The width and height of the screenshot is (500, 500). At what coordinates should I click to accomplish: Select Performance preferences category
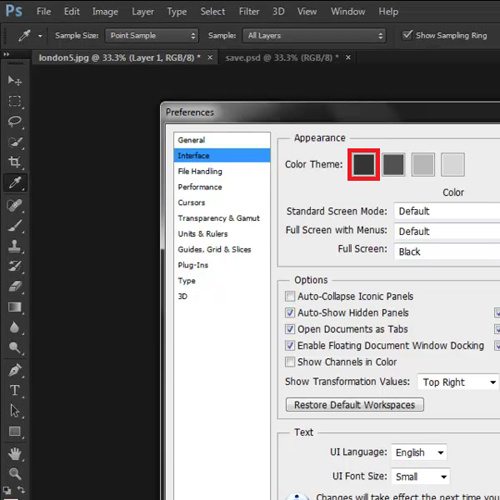222,187
